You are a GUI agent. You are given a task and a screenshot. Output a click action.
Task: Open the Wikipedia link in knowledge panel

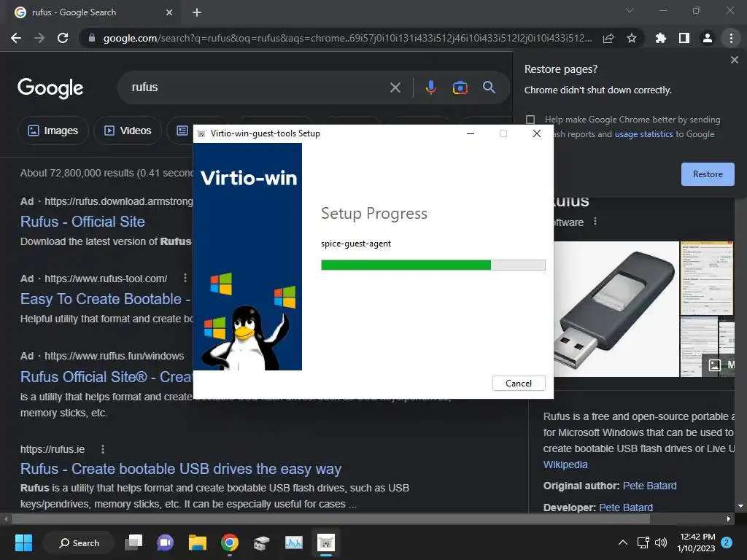click(x=565, y=464)
